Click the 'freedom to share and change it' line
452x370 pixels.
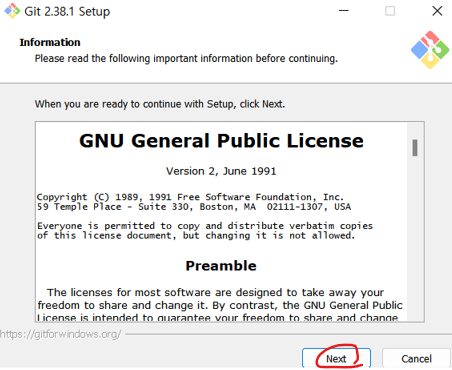pyautogui.click(x=220, y=305)
